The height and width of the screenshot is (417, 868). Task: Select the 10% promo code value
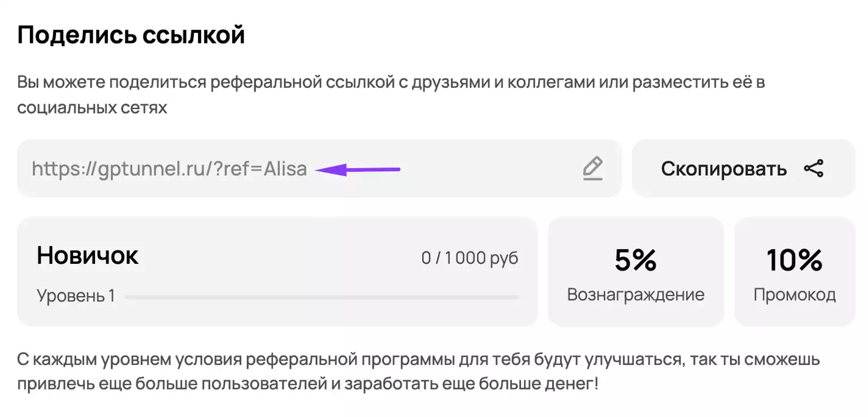click(x=794, y=260)
